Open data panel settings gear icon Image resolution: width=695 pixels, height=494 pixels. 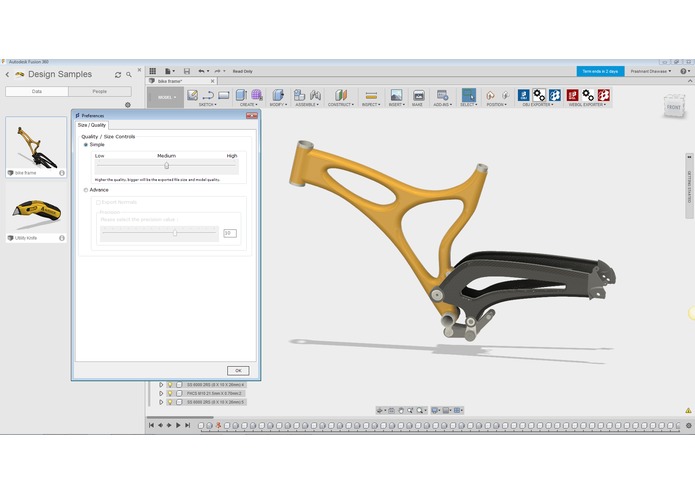[128, 105]
